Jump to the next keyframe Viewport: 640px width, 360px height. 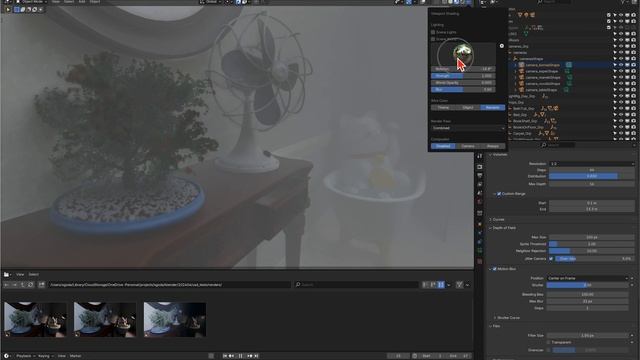[x=250, y=356]
